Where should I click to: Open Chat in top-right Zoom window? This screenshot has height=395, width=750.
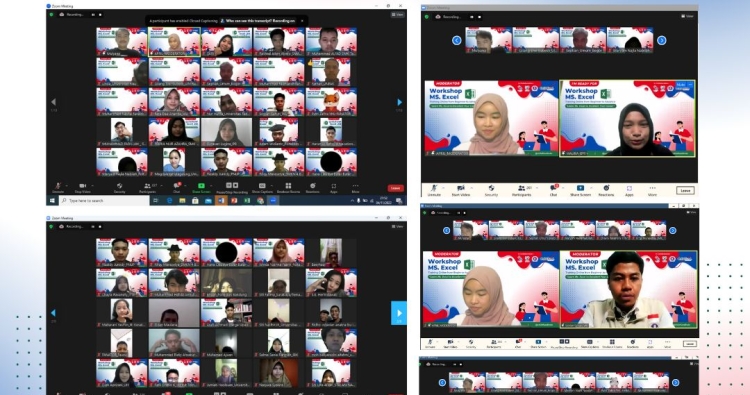pos(553,190)
